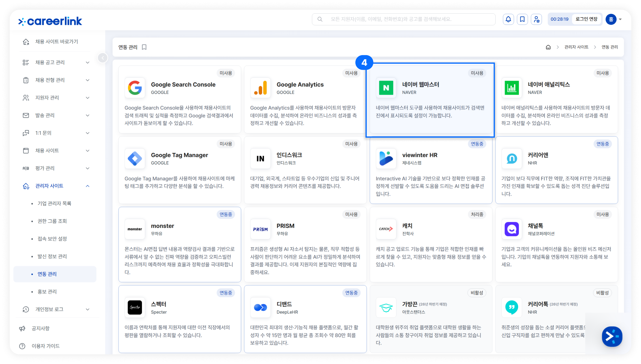
Task: Click the 커리어앤 logo
Action: pos(512,159)
